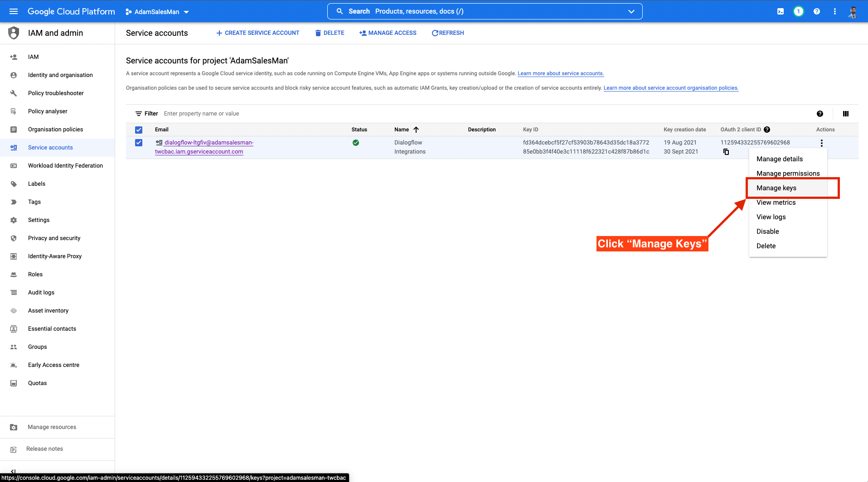The width and height of the screenshot is (868, 482).
Task: Click the table help icon beside columns
Action: pyautogui.click(x=820, y=114)
